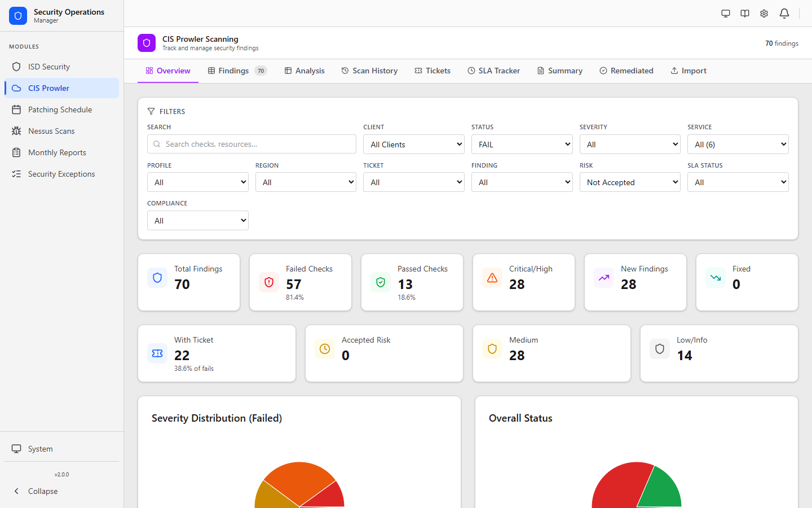
Task: Open the settings gear icon
Action: pyautogui.click(x=764, y=14)
